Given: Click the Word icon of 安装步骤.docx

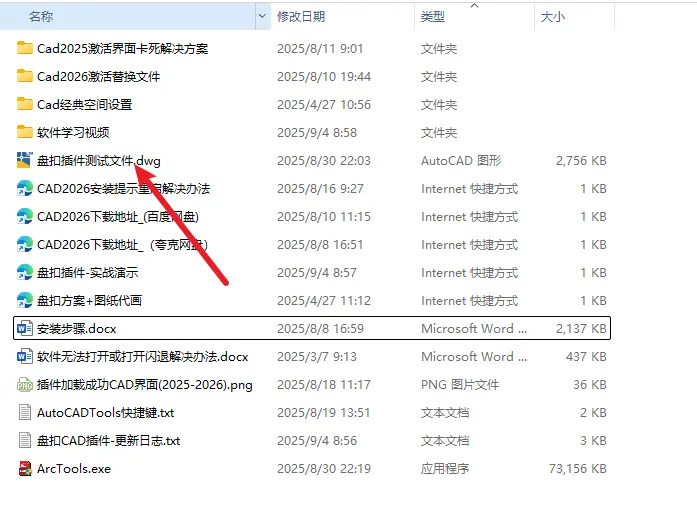Looking at the screenshot, I should tap(24, 328).
